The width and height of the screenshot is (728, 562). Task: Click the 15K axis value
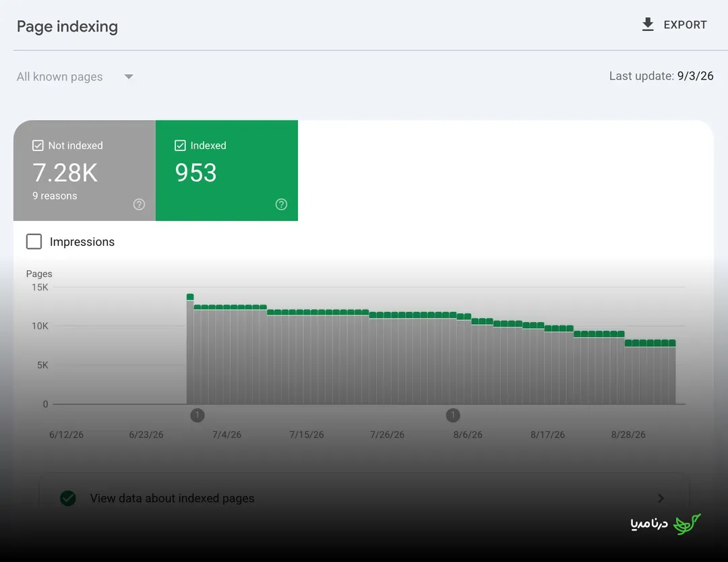pos(40,287)
